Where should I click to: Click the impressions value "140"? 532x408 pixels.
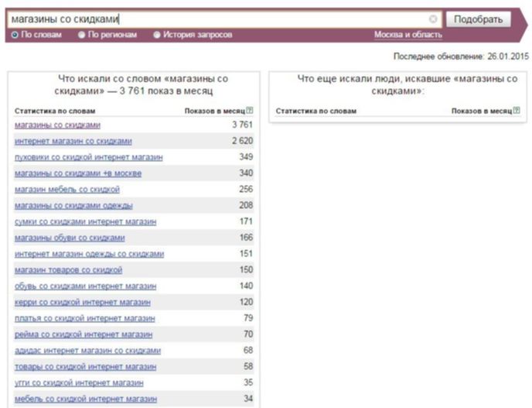247,286
